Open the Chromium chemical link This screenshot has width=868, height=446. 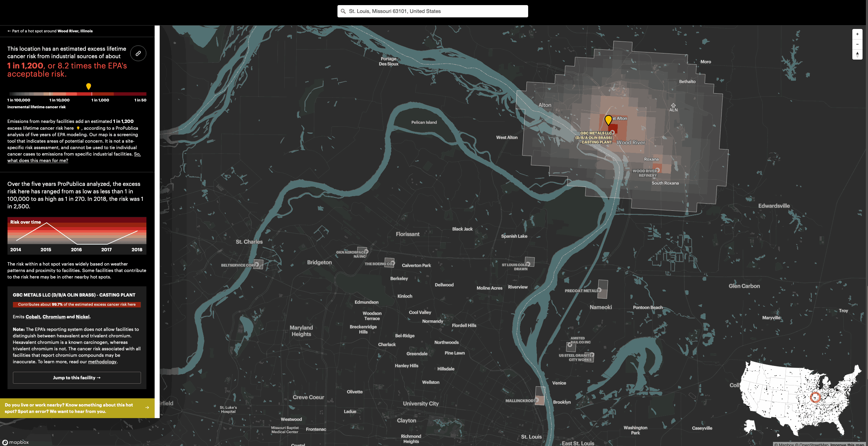coord(54,317)
